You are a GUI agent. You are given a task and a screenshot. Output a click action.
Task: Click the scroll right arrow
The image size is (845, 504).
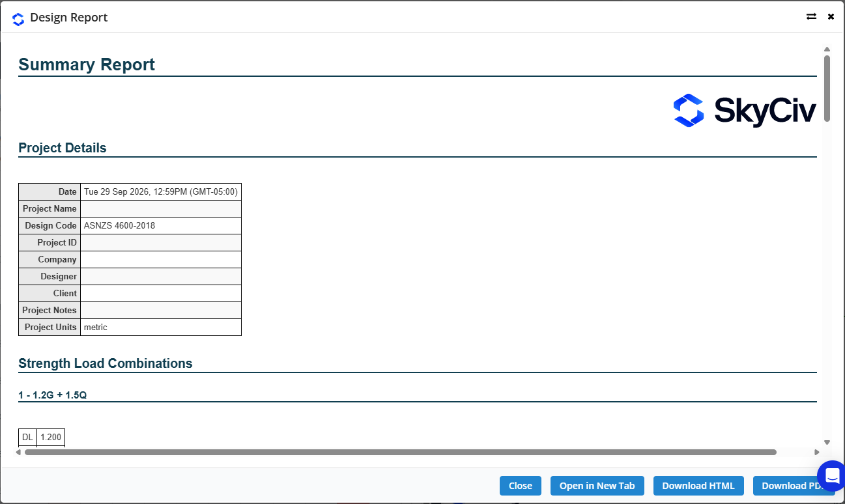817,452
